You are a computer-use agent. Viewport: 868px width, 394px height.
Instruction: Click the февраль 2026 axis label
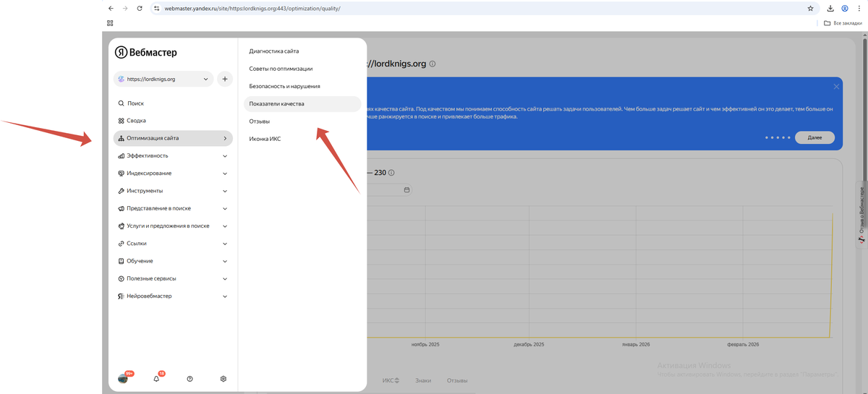(743, 345)
